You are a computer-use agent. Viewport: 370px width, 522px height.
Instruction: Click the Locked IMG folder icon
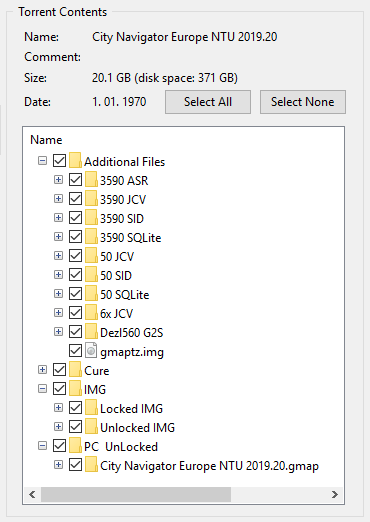pos(91,407)
